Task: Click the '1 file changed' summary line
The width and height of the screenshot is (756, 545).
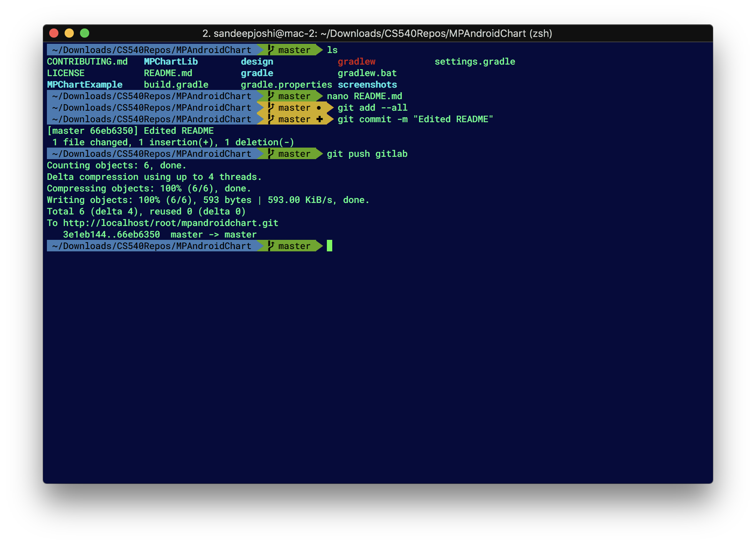Action: 173,142
